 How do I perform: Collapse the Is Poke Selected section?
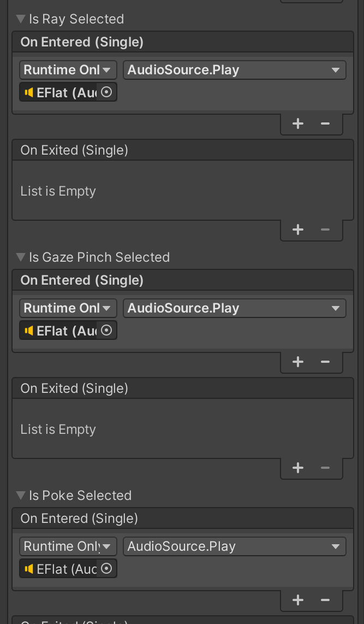[21, 496]
